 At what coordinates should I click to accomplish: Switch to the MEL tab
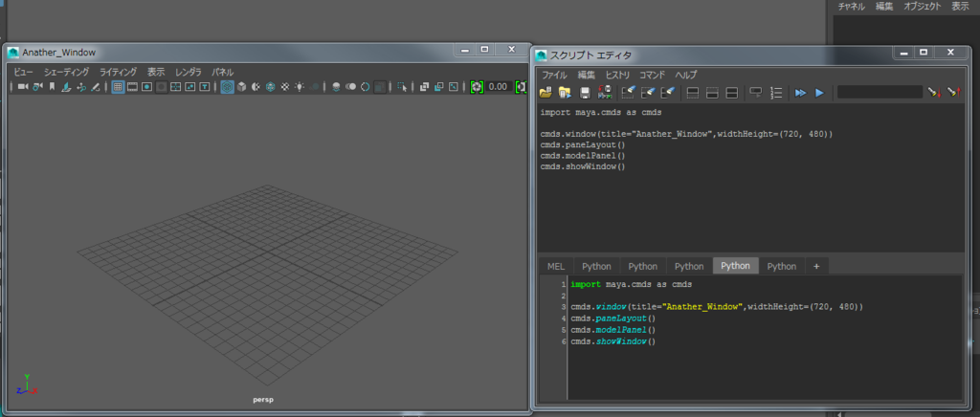tap(555, 266)
